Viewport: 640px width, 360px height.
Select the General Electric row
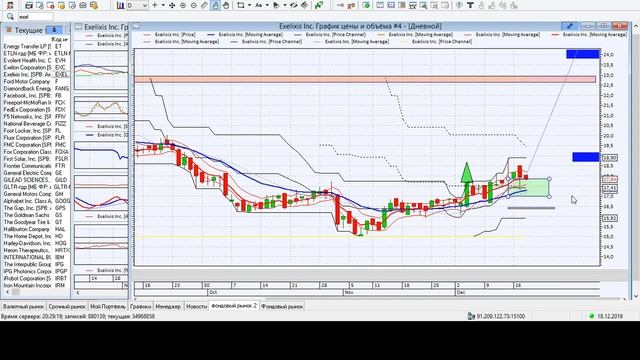tap(36, 173)
